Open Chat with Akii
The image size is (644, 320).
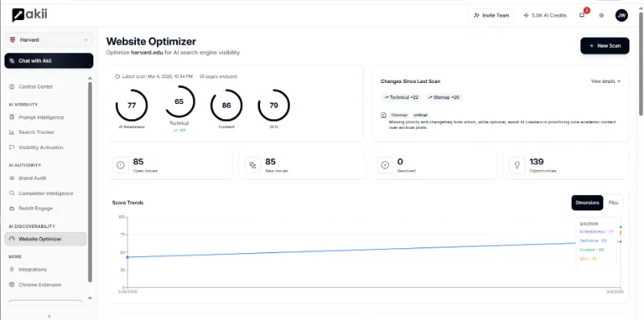coord(49,60)
